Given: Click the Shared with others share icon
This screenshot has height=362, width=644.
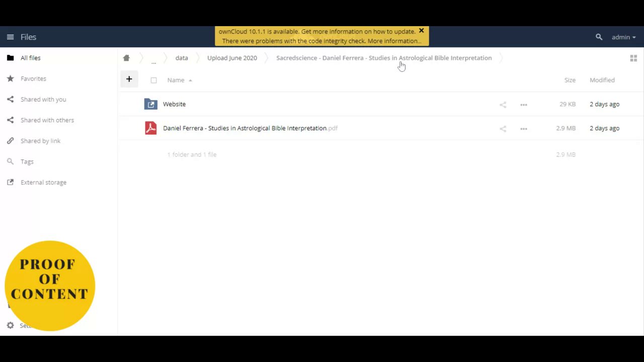Looking at the screenshot, I should pos(10,120).
